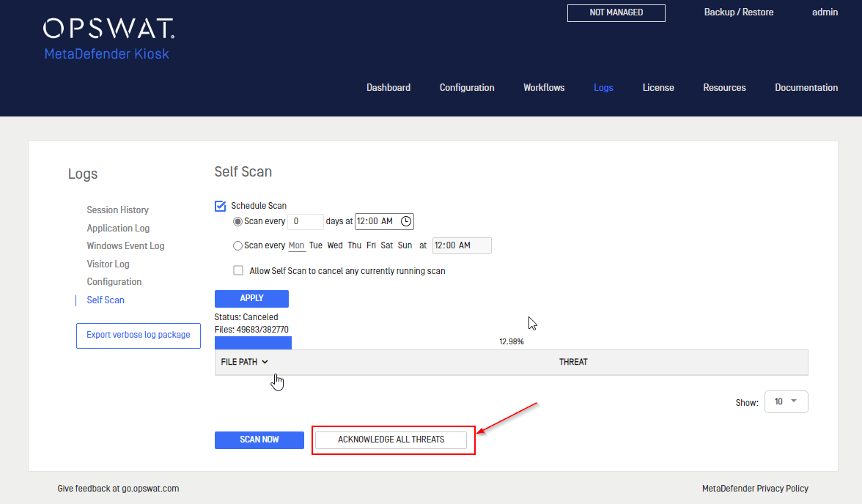The image size is (862, 504).
Task: Open the Documentation menu
Action: [806, 88]
